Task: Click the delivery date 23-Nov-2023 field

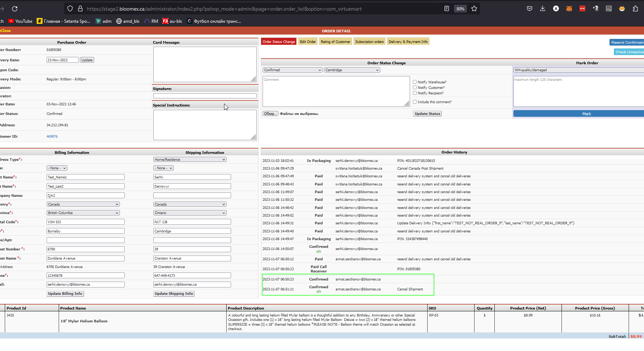Action: 63,60
